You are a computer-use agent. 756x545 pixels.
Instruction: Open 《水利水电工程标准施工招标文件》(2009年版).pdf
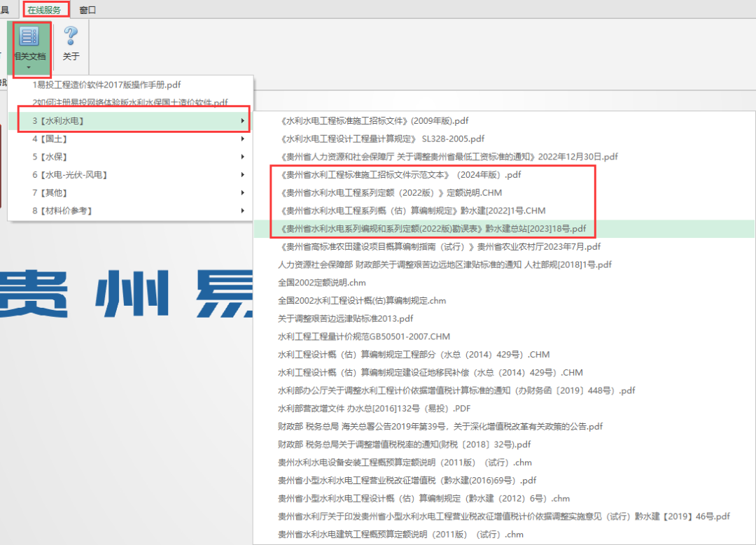tap(372, 120)
